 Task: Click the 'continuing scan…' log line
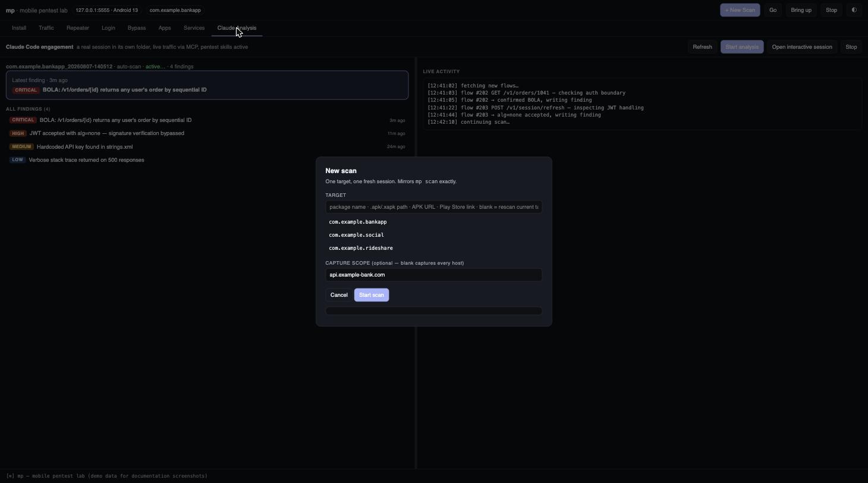point(468,122)
